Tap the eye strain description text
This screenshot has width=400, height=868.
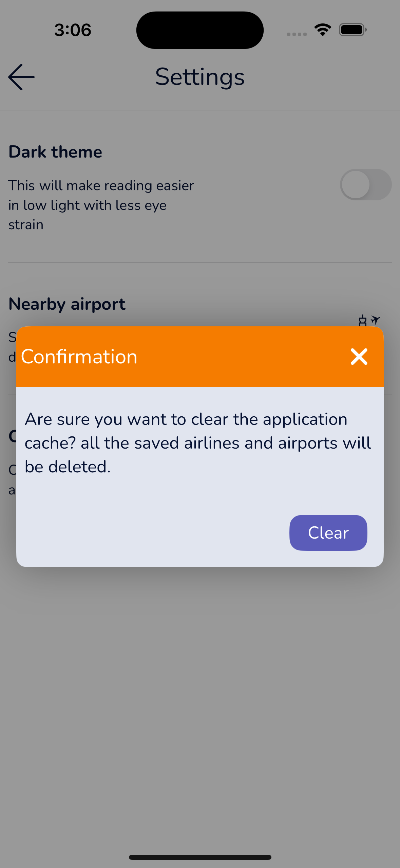pos(101,204)
